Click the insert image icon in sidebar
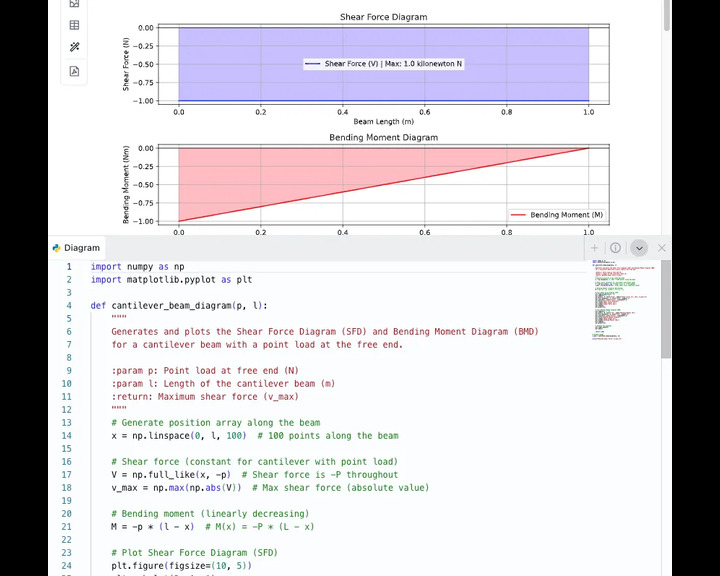 pyautogui.click(x=74, y=4)
